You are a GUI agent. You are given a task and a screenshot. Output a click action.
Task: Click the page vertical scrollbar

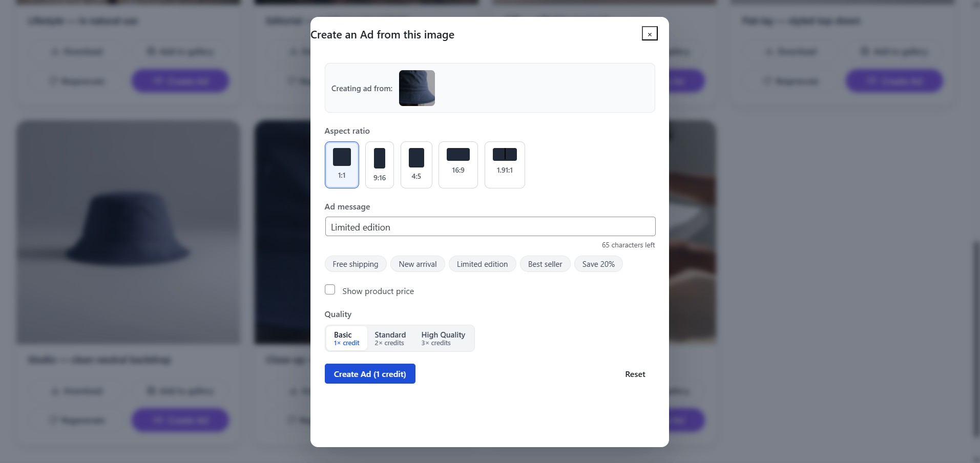click(x=976, y=338)
